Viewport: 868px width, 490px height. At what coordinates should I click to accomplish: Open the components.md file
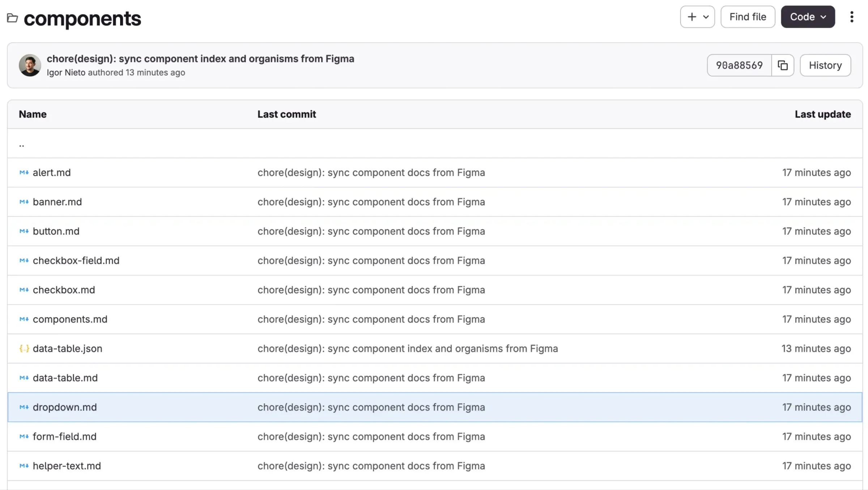click(70, 319)
